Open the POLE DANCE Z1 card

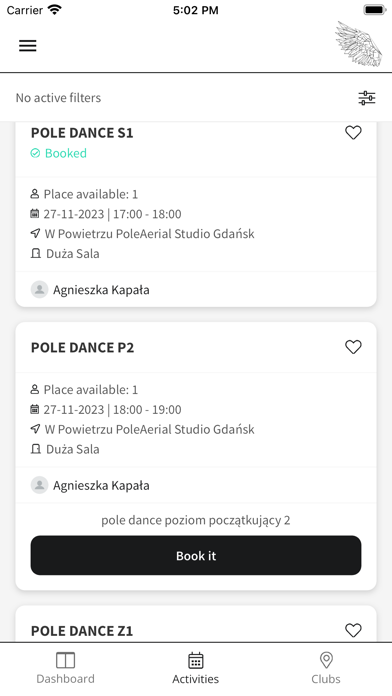pos(196,624)
